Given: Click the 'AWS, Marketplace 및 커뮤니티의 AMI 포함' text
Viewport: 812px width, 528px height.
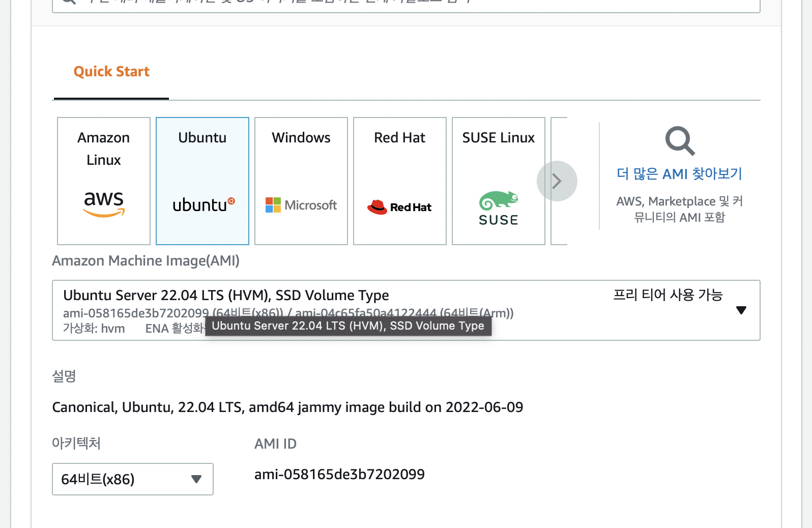Looking at the screenshot, I should [x=680, y=209].
